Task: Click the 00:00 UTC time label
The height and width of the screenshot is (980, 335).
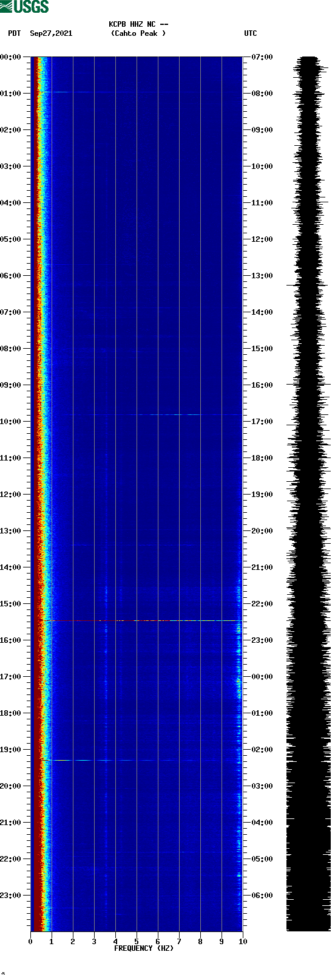Action: tap(262, 677)
